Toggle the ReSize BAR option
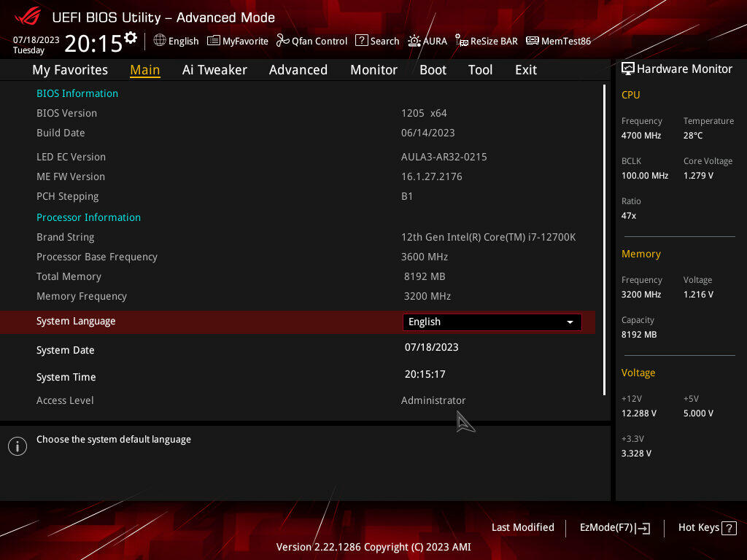747x560 pixels. click(487, 41)
